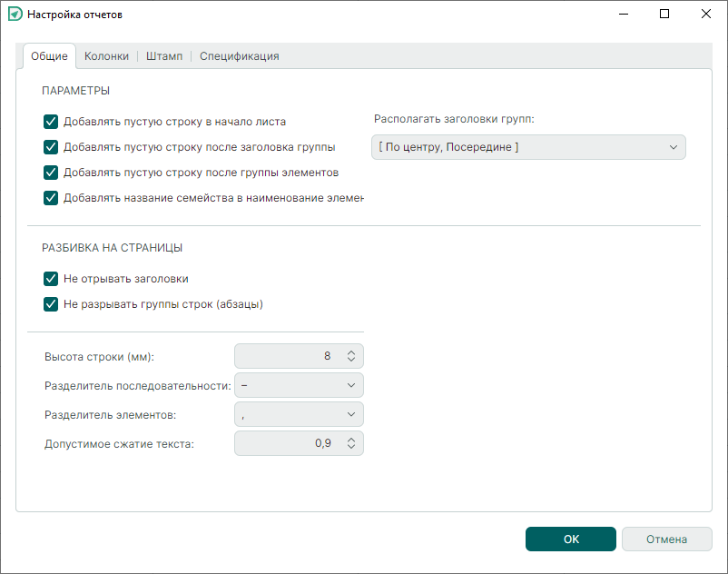Toggle adding family name to element name
This screenshot has width=728, height=574.
[51, 197]
